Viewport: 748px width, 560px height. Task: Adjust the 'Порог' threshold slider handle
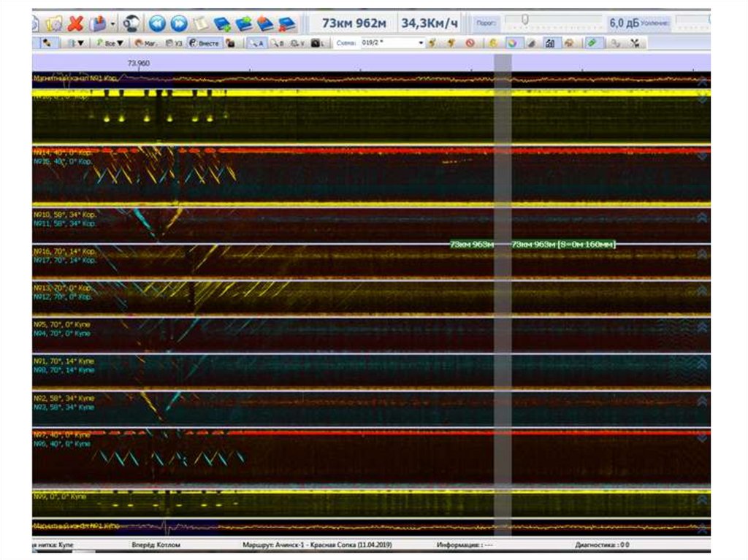click(x=524, y=19)
